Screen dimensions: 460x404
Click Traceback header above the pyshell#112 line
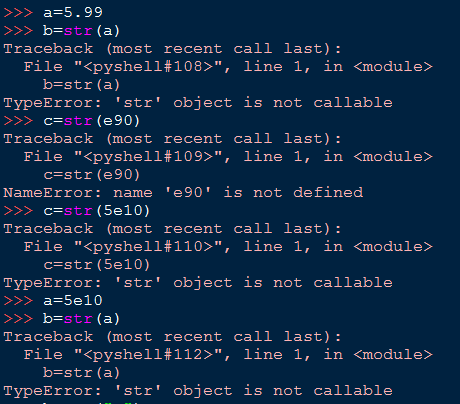click(x=172, y=337)
